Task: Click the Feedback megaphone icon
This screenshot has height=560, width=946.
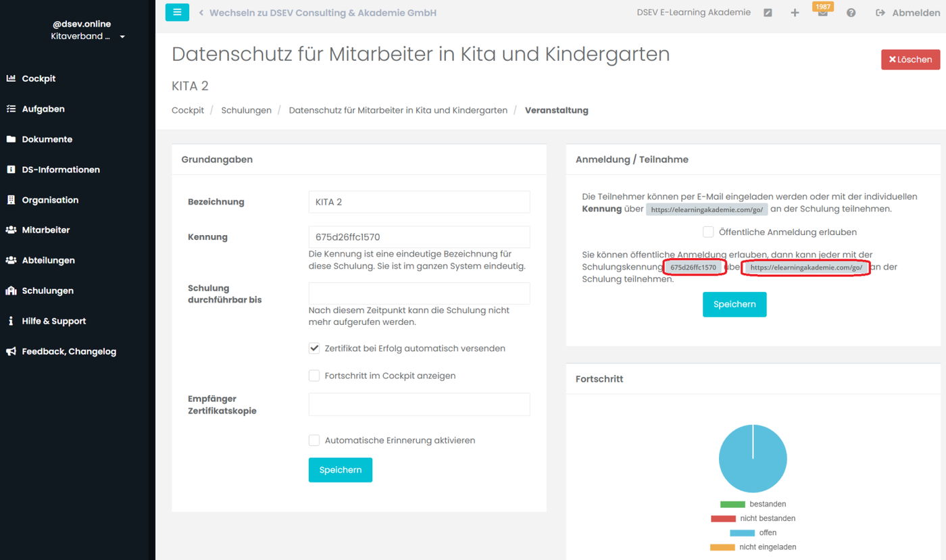Action: (11, 351)
